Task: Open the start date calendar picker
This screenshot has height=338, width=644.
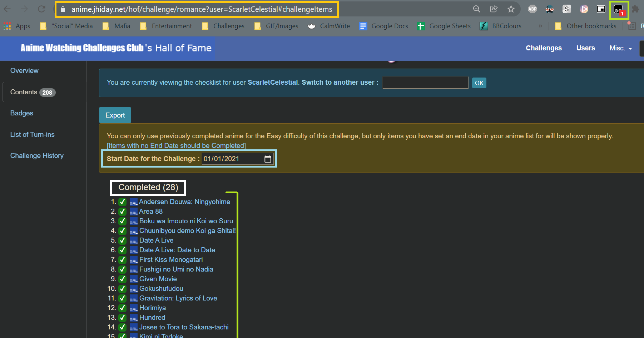Action: (268, 159)
